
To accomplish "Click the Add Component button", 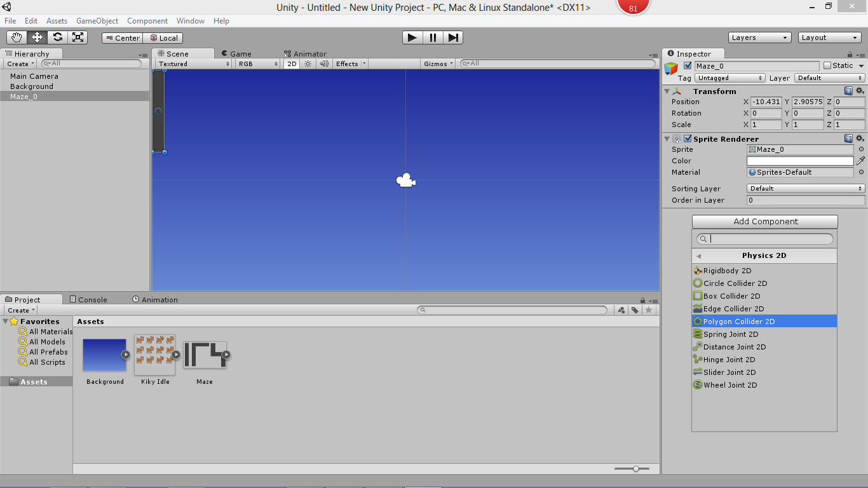I will coord(764,221).
